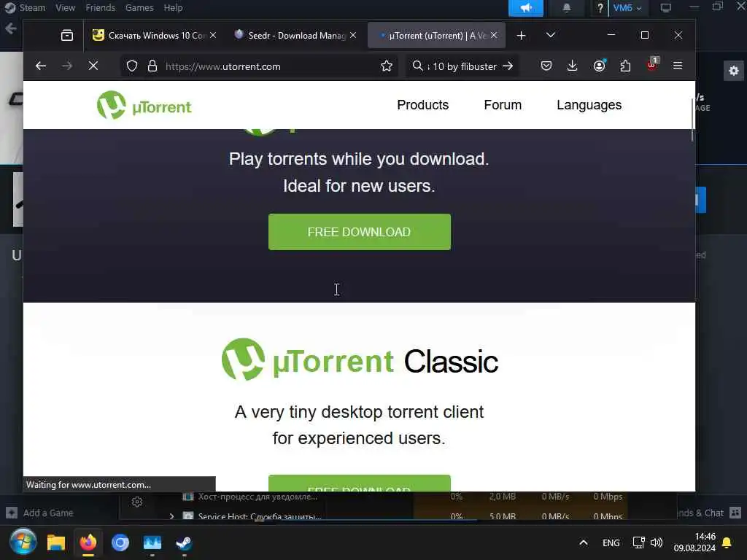Viewport: 747px width, 560px height.
Task: Switch the ENG input language
Action: click(x=611, y=542)
